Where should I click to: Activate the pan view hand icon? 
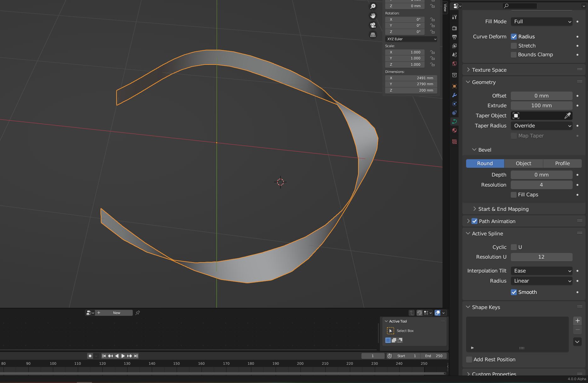click(373, 16)
